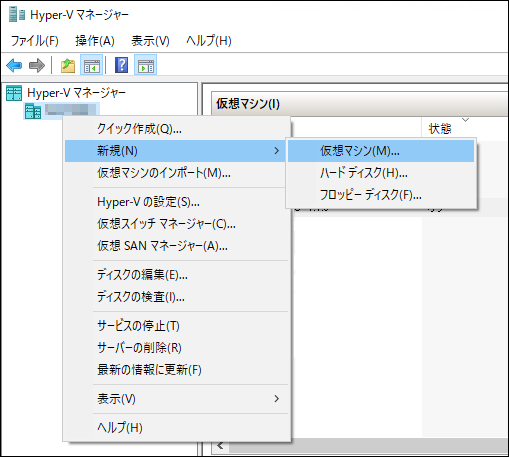509x457 pixels.
Task: Open the 操作(A) menu
Action: 95,41
